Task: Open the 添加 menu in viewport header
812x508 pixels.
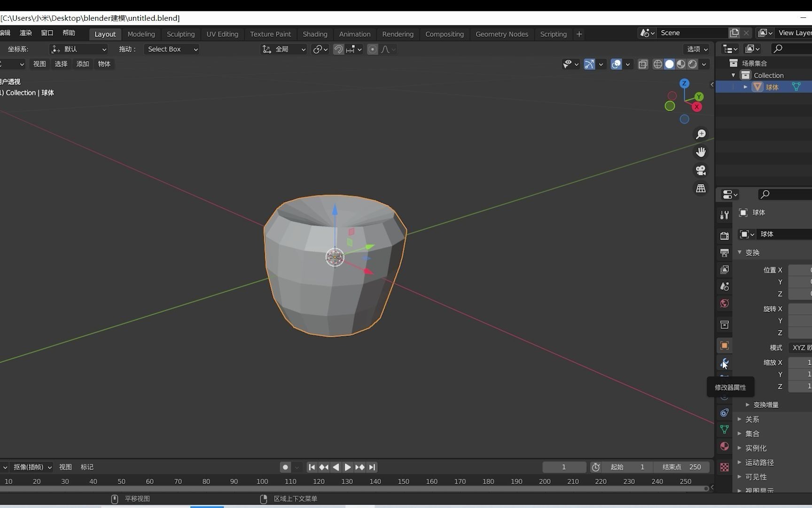Action: click(x=83, y=64)
